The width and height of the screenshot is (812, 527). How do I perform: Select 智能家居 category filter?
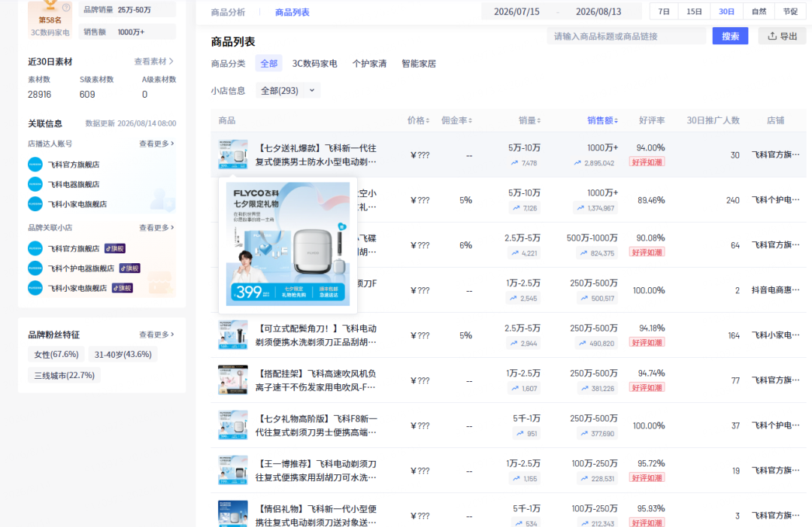419,64
